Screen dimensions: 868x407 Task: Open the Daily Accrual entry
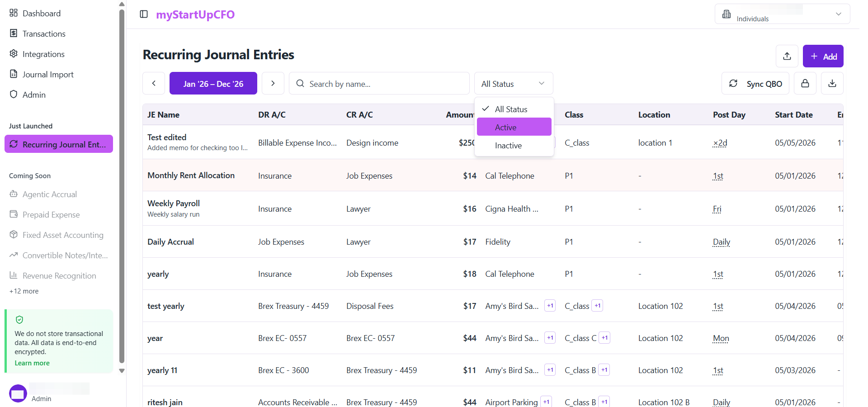point(170,241)
